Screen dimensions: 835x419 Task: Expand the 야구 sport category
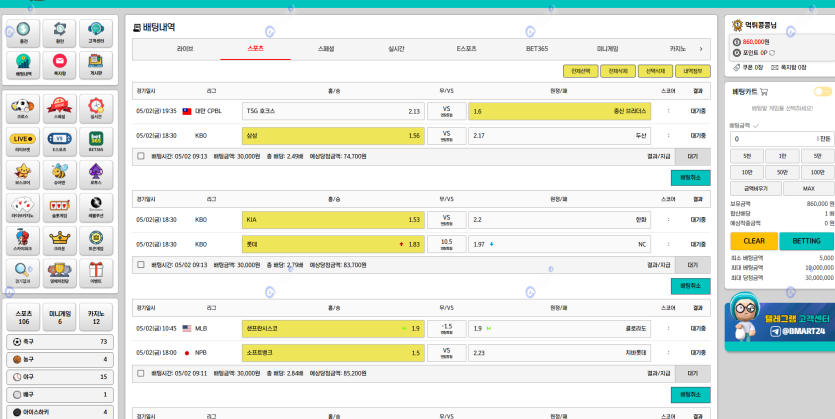tap(60, 377)
